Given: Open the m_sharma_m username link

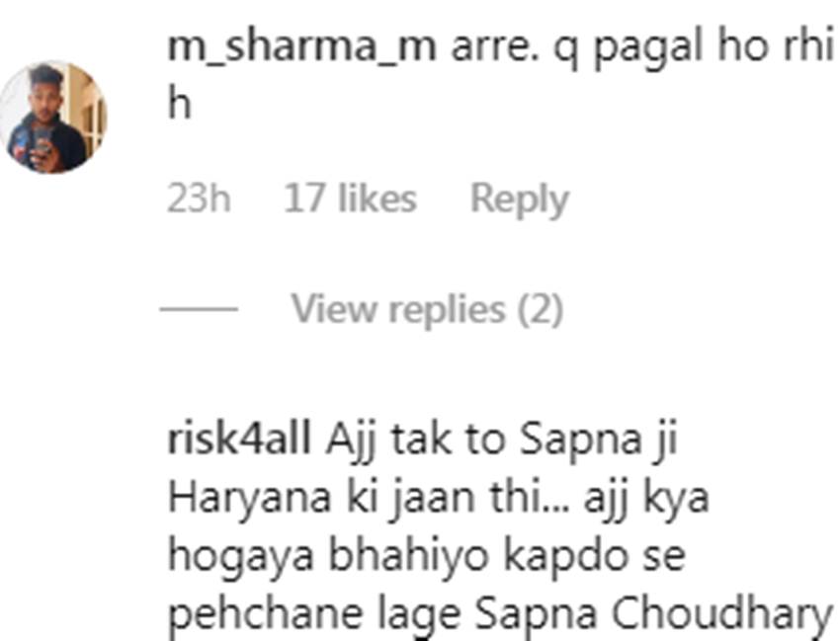Looking at the screenshot, I should (301, 47).
